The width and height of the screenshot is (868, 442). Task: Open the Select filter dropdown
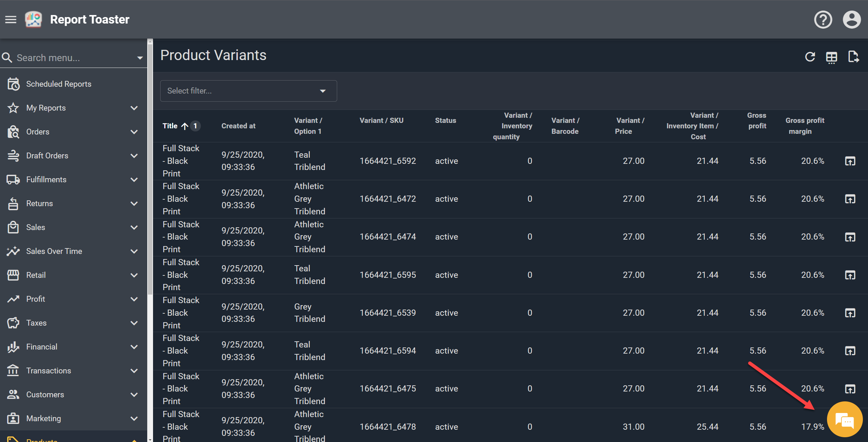[248, 91]
